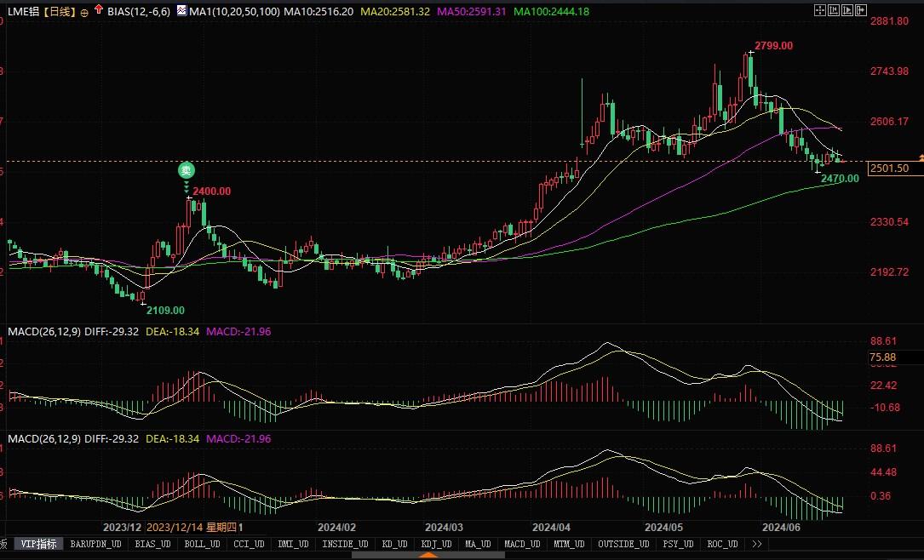Click the 2024/03 time axis label
The image size is (924, 560).
tap(445, 528)
